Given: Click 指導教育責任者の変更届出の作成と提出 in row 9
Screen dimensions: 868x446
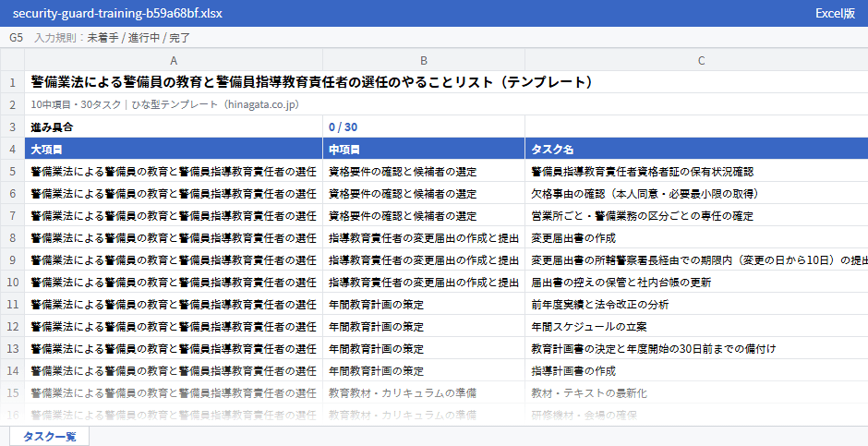Looking at the screenshot, I should (x=424, y=259).
